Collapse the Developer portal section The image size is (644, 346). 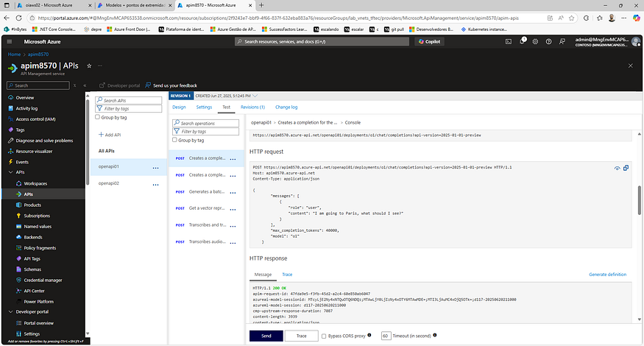(x=11, y=312)
